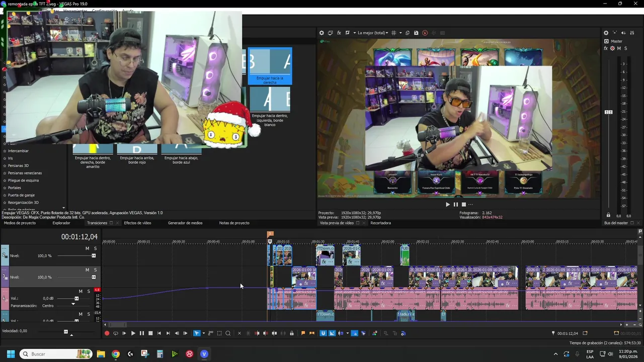Open Master bus settings gear
Image resolution: width=644 pixels, height=362 pixels.
pyautogui.click(x=606, y=33)
